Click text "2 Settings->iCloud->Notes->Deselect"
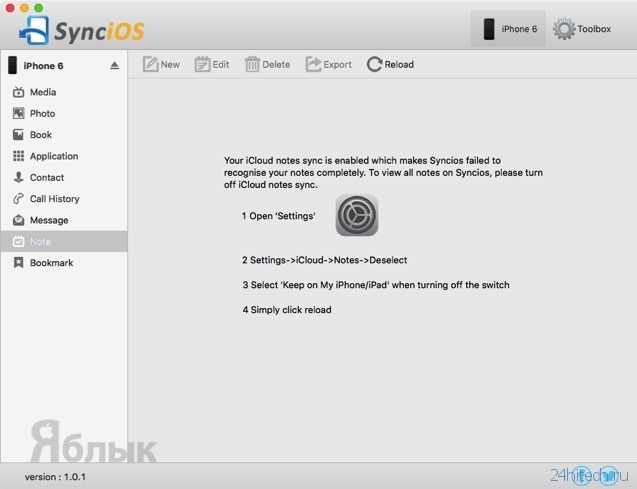Screen dimensions: 637x489 pos(325,260)
